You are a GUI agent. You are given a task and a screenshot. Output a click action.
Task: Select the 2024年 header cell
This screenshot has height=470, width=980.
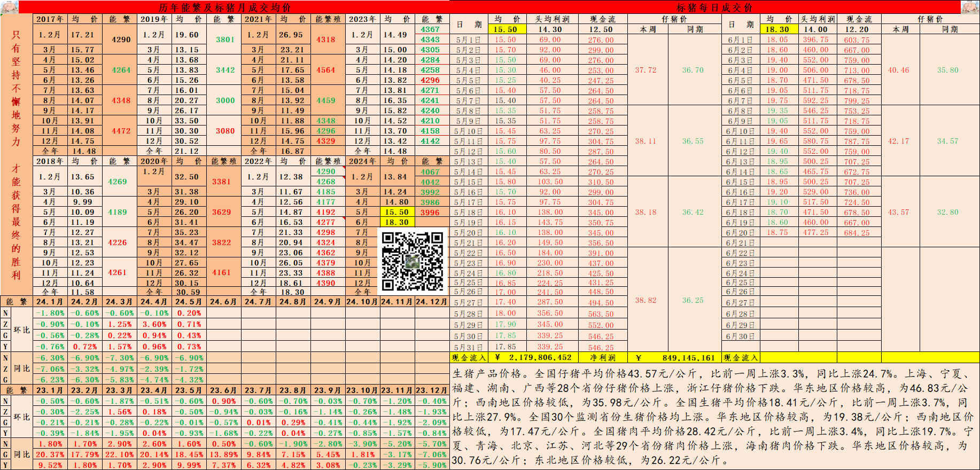[362, 161]
